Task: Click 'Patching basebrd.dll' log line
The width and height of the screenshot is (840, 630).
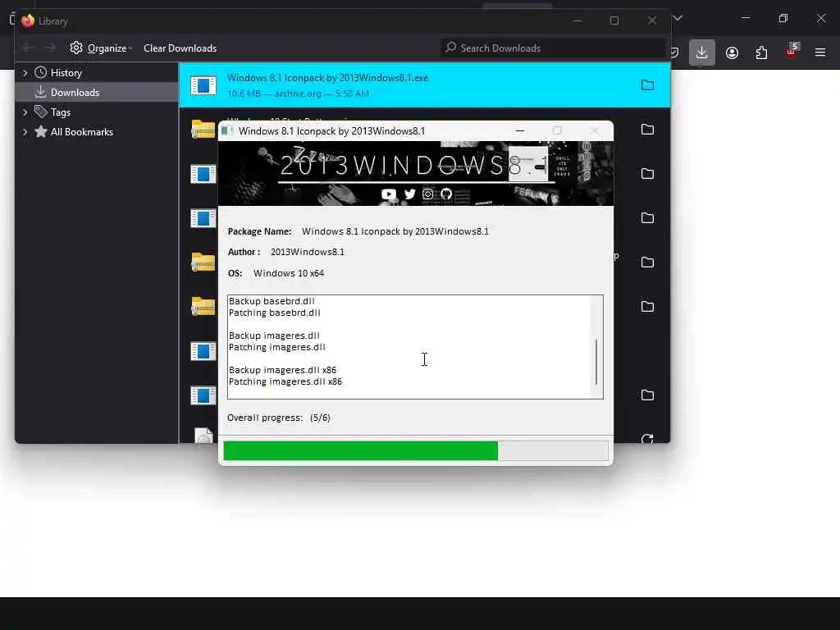Action: click(x=274, y=313)
